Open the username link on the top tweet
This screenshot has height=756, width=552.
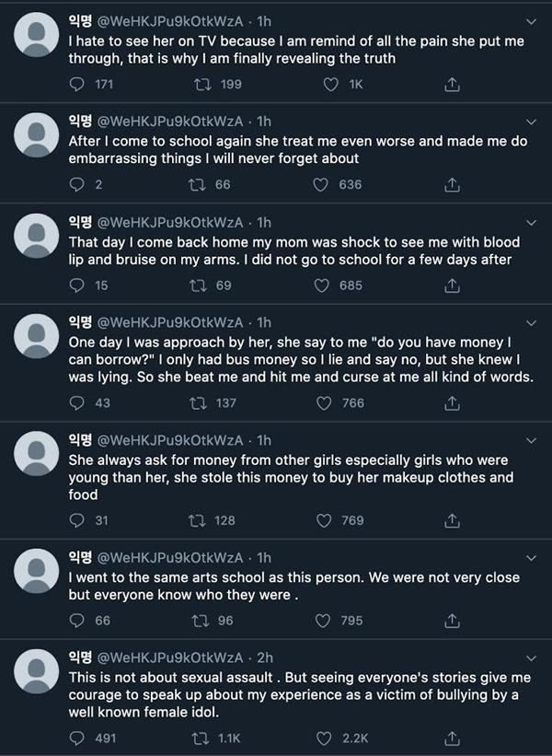pos(175,20)
